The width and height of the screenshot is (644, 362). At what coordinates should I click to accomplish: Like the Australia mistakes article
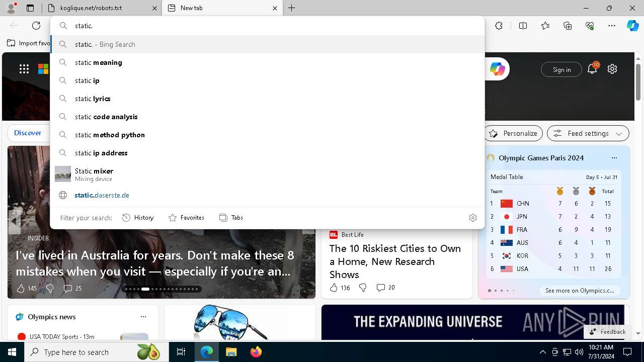pos(27,288)
